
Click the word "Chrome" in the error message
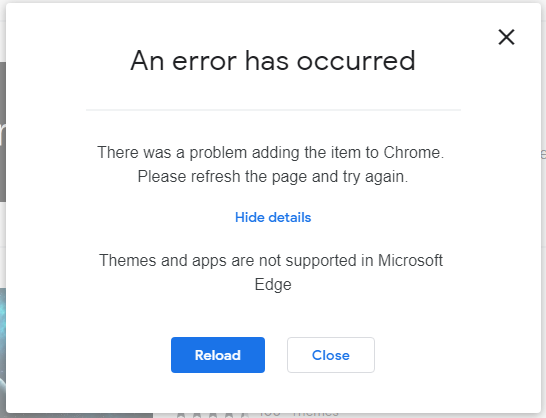(414, 153)
